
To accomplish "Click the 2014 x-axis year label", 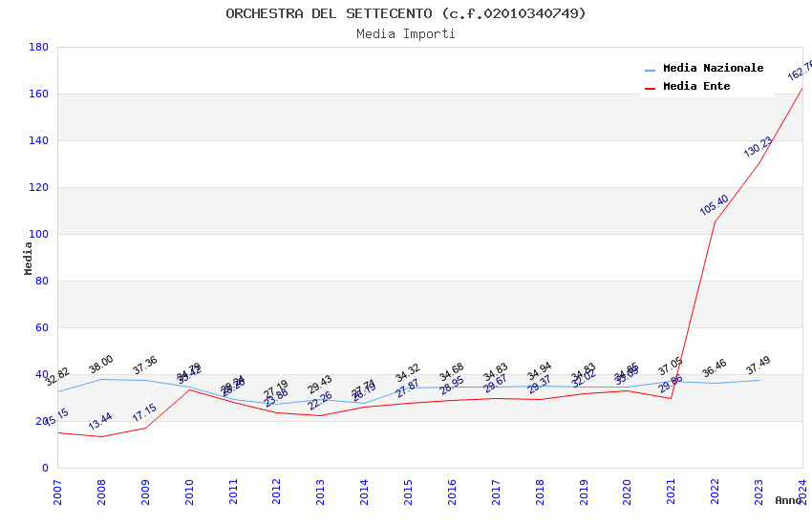I will point(365,492).
